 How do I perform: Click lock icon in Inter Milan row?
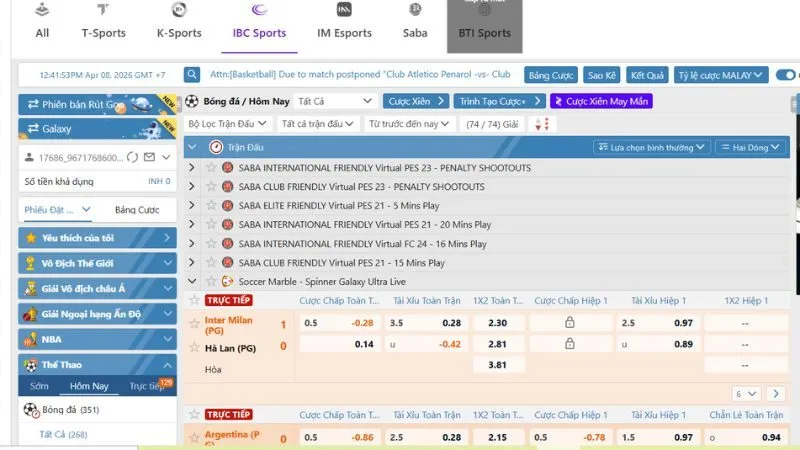pyautogui.click(x=570, y=322)
